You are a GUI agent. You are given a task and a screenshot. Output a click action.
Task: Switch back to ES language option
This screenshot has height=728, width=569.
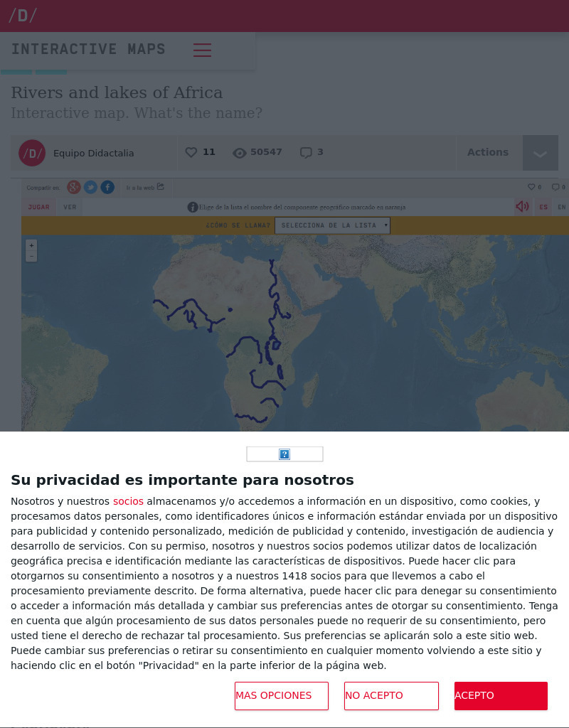(x=543, y=206)
